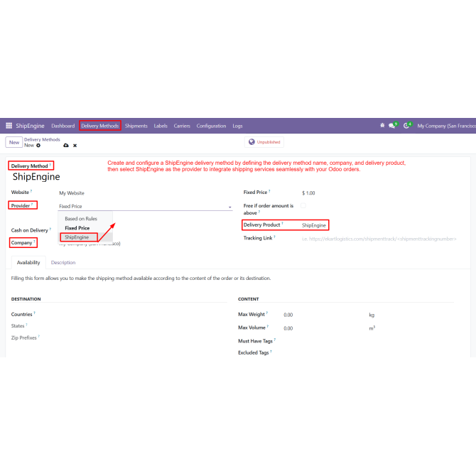This screenshot has height=476, width=476.
Task: Click the ShipEngine app name in navbar
Action: (30, 126)
